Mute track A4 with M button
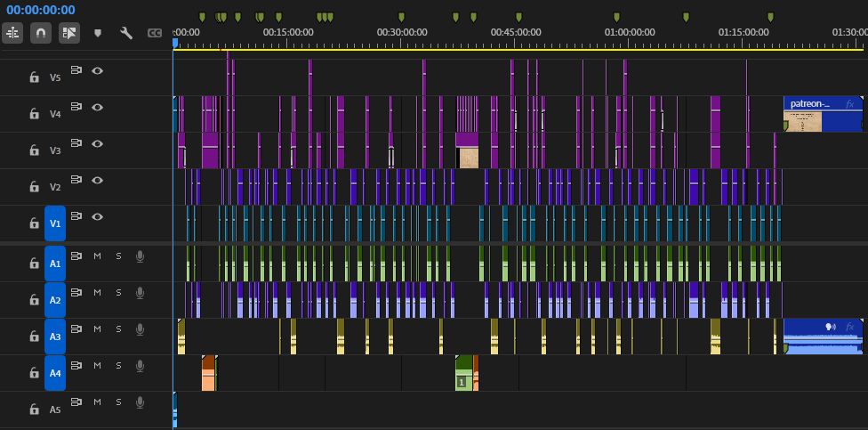 pyautogui.click(x=98, y=365)
